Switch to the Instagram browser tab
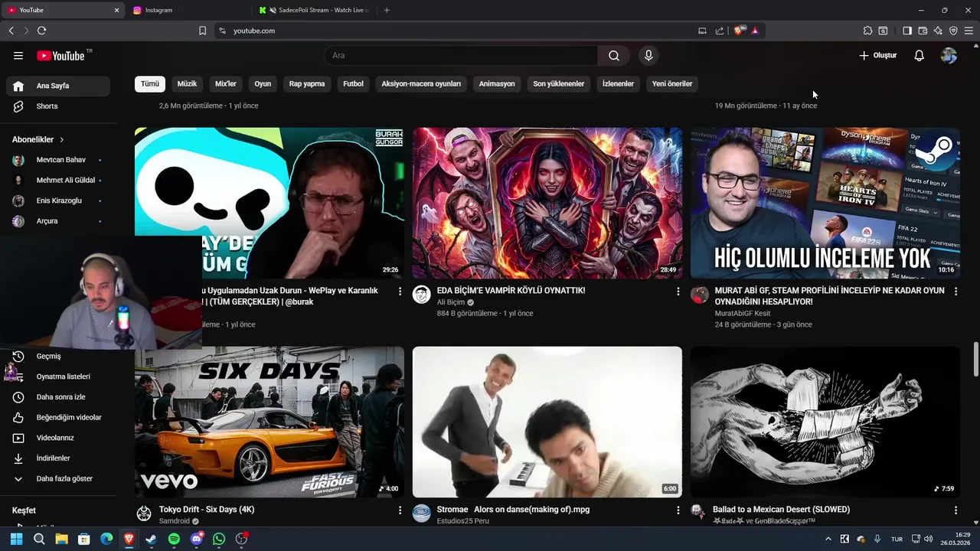This screenshot has height=551, width=980. (188, 10)
